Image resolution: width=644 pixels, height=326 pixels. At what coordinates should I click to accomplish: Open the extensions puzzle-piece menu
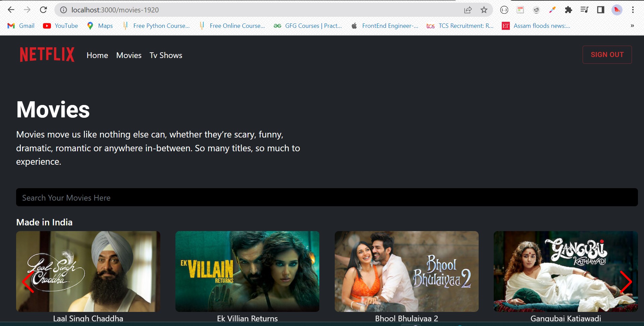pos(569,10)
